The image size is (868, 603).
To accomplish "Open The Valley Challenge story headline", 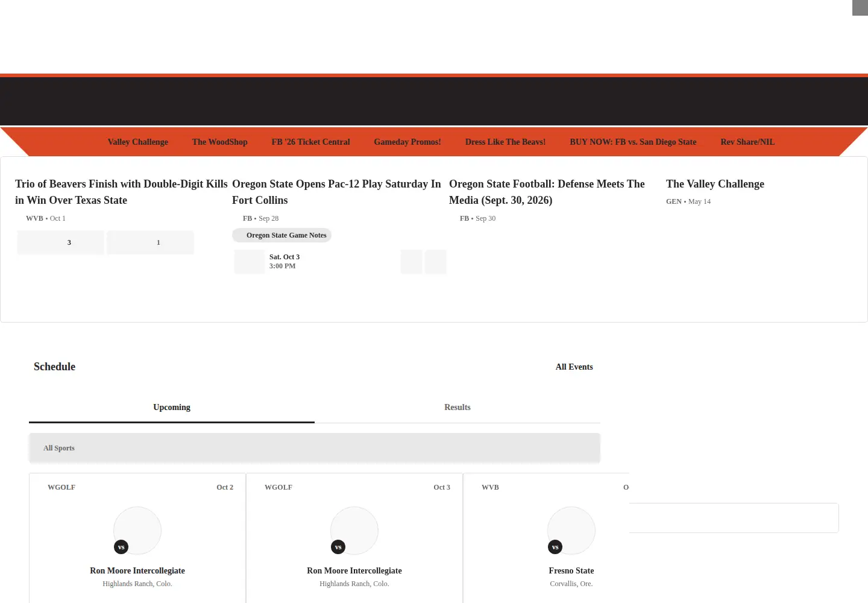I will click(x=715, y=184).
